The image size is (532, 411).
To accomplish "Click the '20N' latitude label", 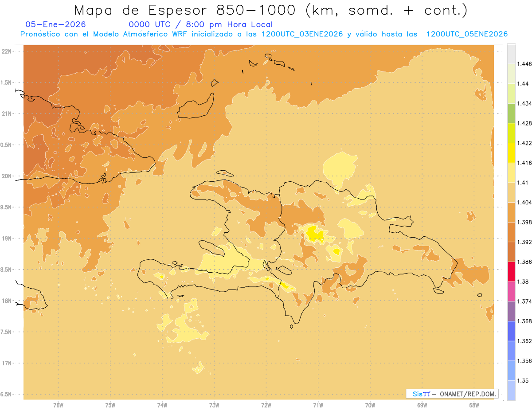I will click(x=6, y=176).
